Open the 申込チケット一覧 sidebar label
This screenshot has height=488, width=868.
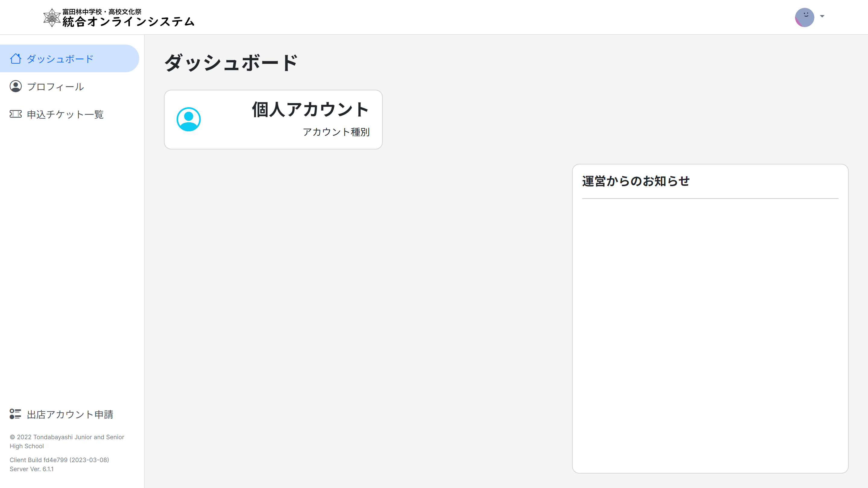coord(65,114)
